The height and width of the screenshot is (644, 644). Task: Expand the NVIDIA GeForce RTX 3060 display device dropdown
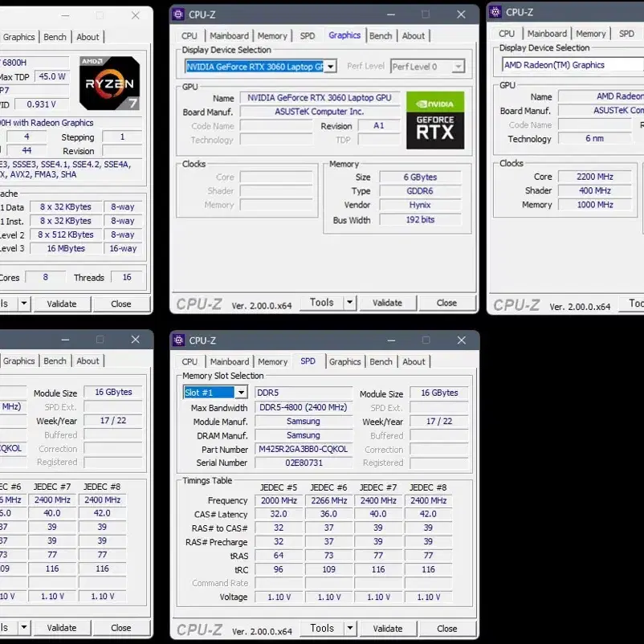pos(330,67)
